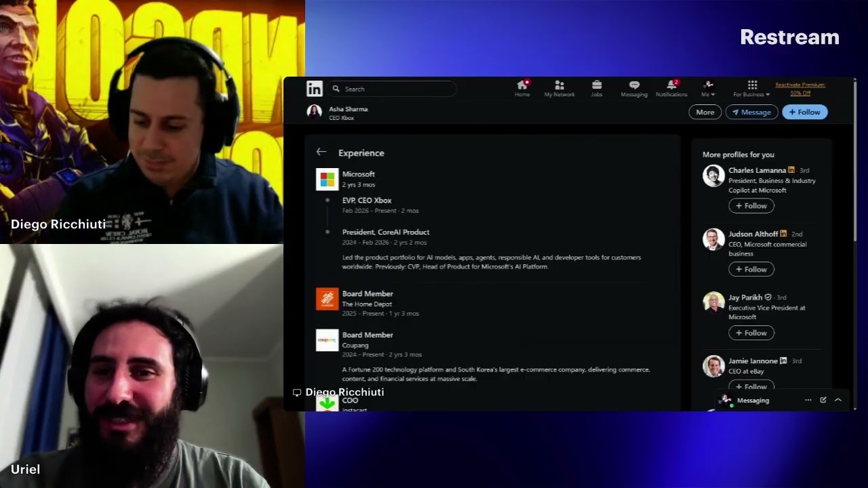Viewport: 868px width, 488px height.
Task: Expand the Messaging overlay chevron
Action: click(x=838, y=401)
